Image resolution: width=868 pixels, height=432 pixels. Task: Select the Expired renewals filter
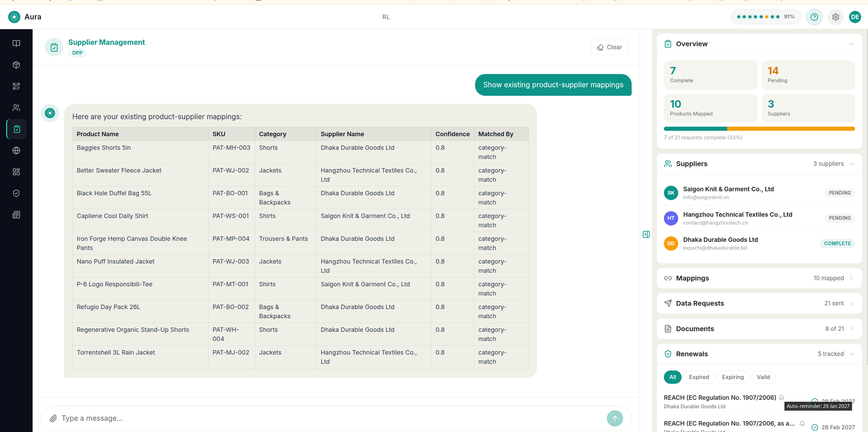coord(699,377)
